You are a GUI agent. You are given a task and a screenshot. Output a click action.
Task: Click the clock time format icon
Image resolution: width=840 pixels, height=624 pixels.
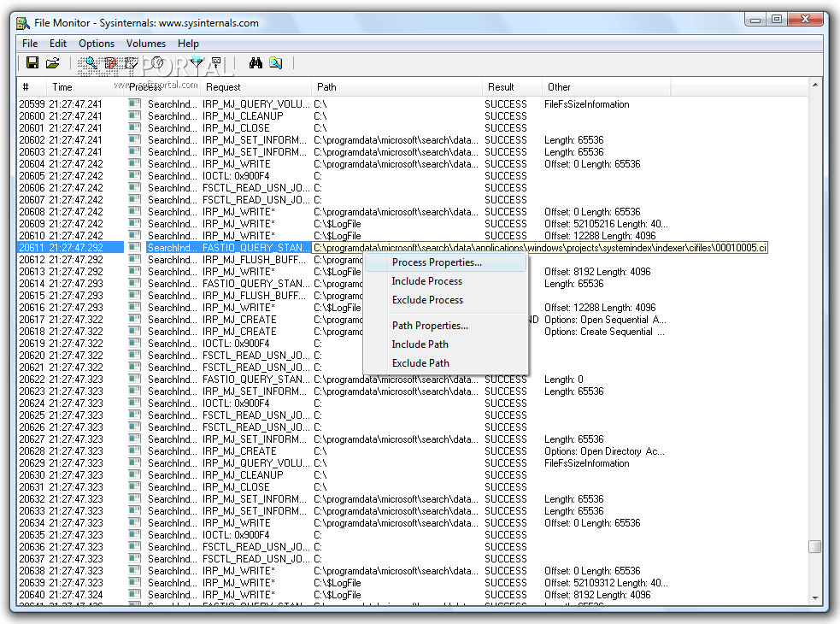click(x=157, y=62)
